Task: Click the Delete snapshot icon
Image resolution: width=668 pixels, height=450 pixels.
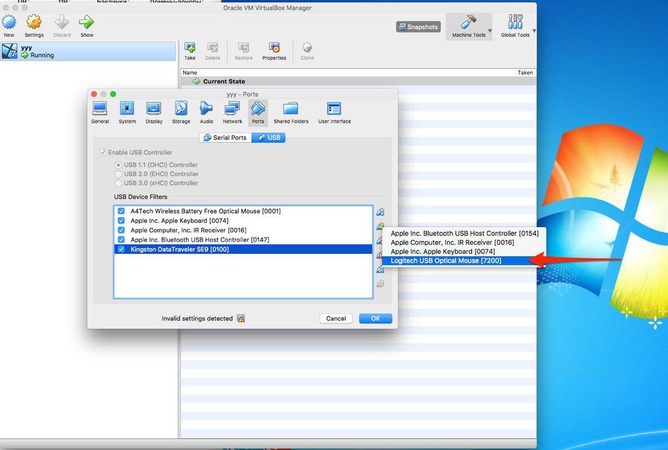Action: (x=213, y=47)
